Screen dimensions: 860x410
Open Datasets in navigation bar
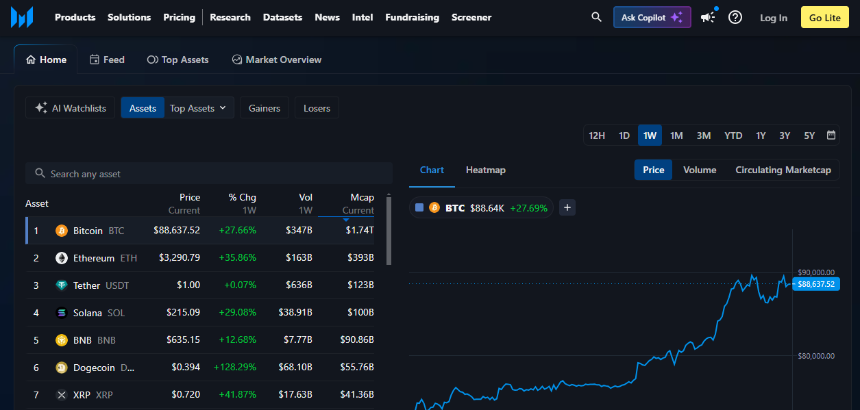pyautogui.click(x=282, y=18)
